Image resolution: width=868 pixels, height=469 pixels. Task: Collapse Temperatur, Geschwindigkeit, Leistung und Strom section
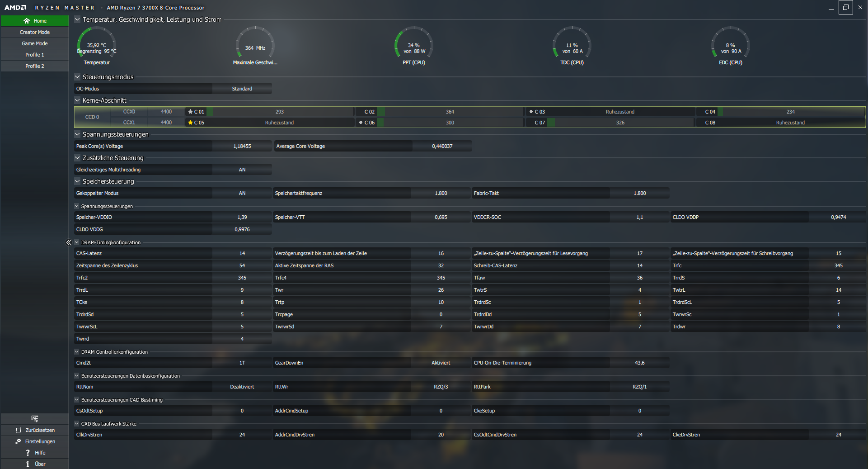pos(77,19)
